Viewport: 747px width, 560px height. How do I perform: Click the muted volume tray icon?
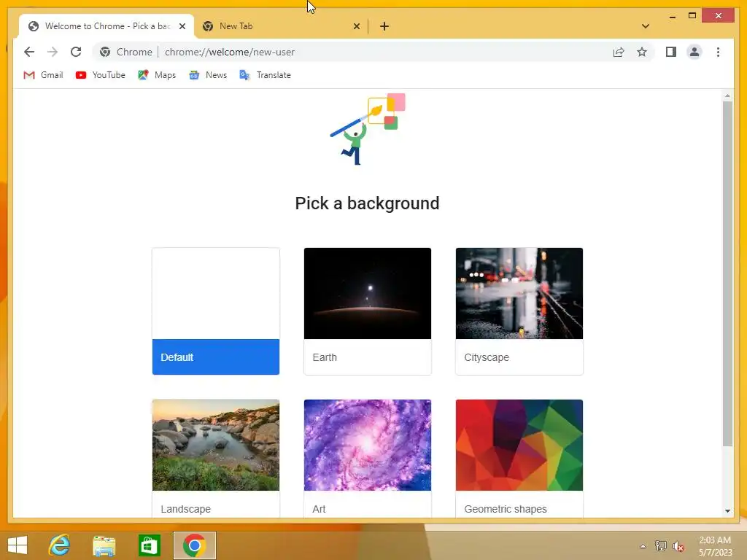[x=678, y=546]
